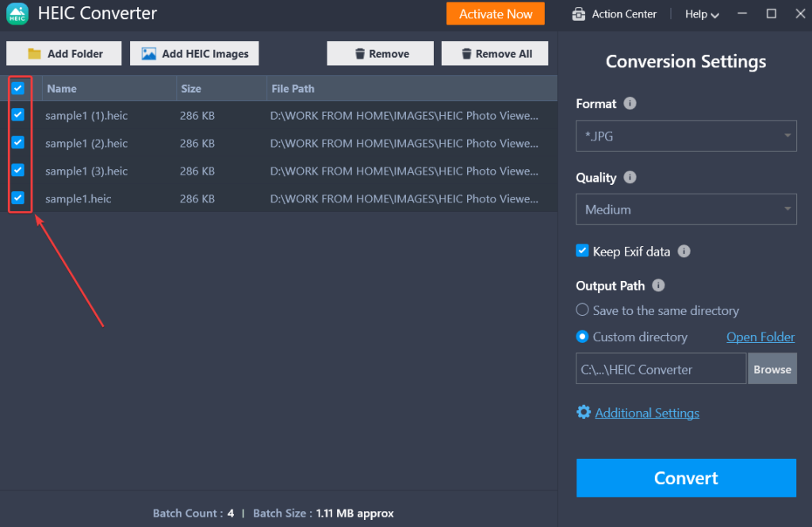Click the trash icon on Remove All
The width and height of the screenshot is (812, 527).
click(x=466, y=54)
